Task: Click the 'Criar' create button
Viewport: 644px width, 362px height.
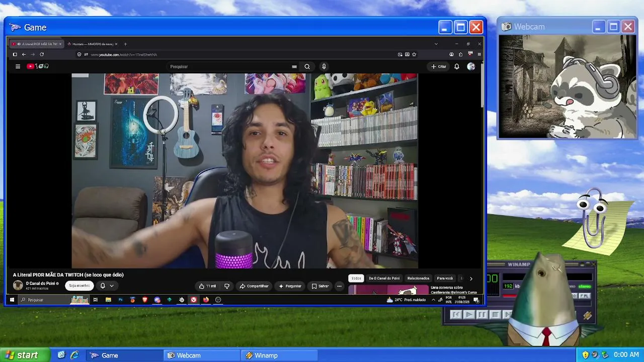Action: click(439, 66)
